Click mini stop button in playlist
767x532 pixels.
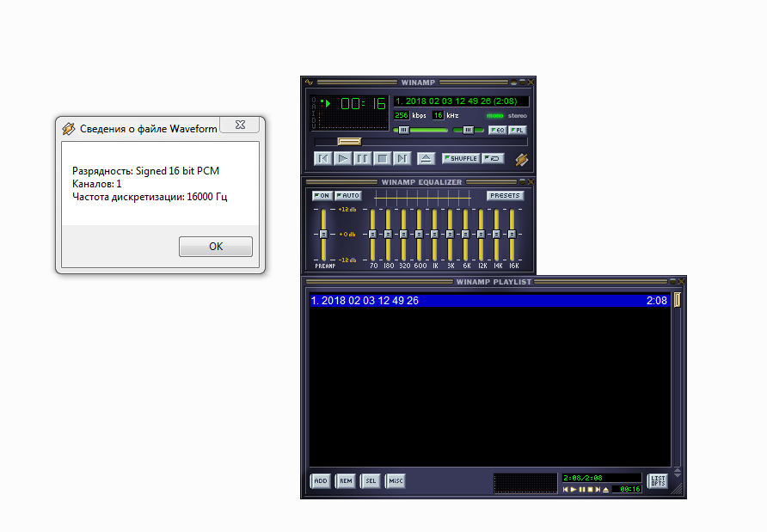pyautogui.click(x=590, y=490)
